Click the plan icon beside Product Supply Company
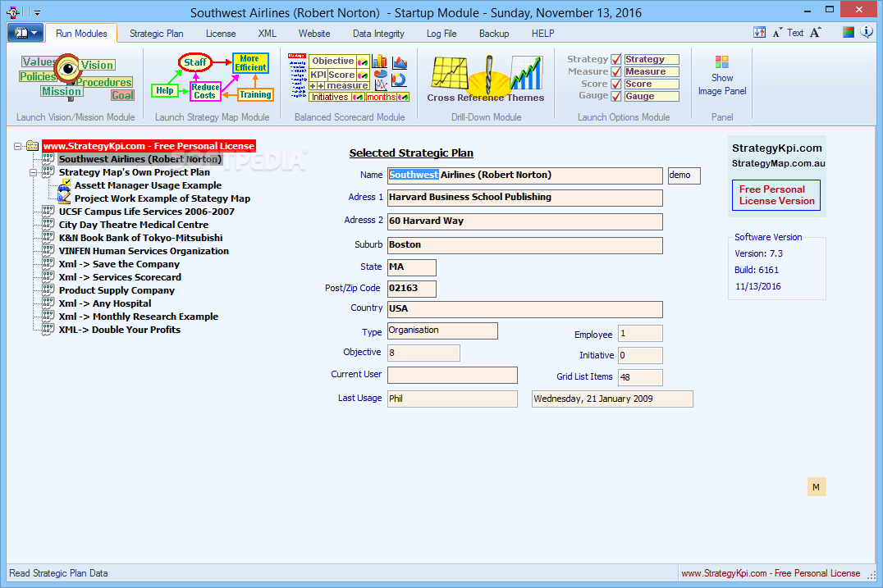 [48, 290]
